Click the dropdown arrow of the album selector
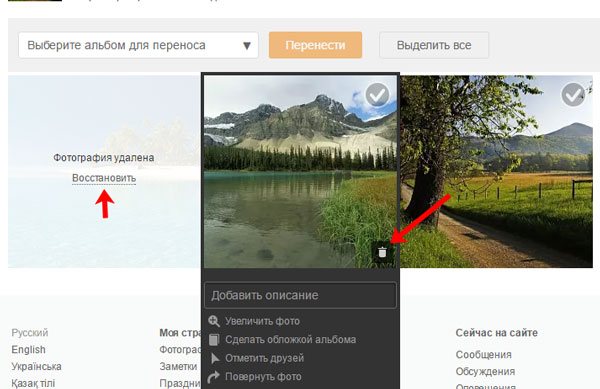The width and height of the screenshot is (600, 389). 247,46
